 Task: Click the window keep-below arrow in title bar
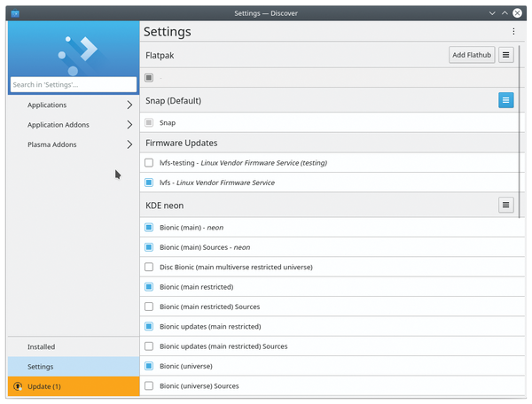pyautogui.click(x=492, y=13)
